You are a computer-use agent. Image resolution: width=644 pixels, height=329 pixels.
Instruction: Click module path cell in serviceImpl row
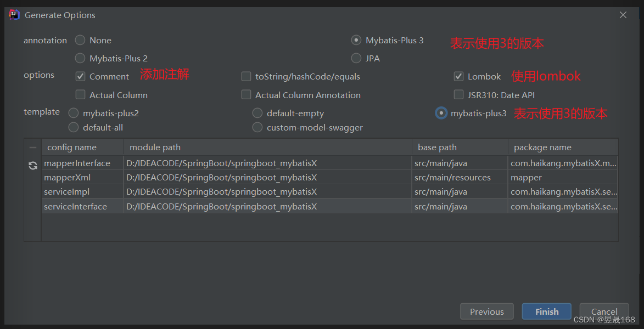pos(268,192)
